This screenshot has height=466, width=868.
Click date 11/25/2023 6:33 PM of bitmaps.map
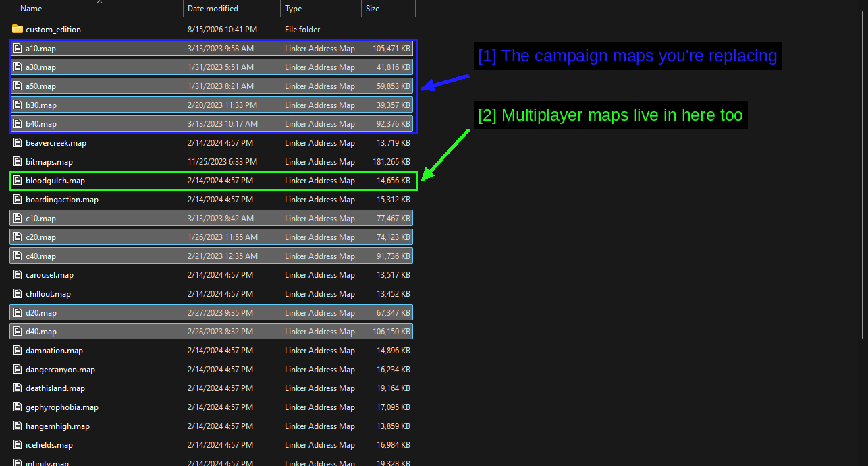pos(222,162)
